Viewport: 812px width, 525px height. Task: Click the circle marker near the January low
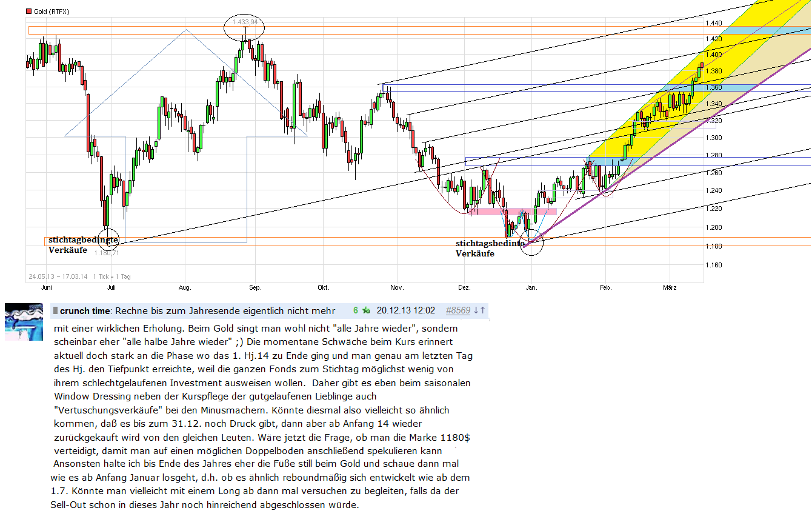531,243
